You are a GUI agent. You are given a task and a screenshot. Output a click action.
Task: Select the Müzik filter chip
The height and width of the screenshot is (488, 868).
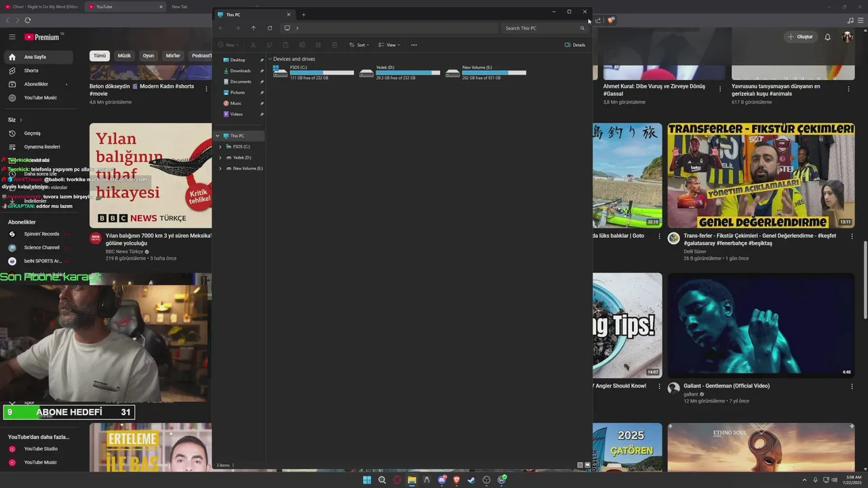(124, 56)
